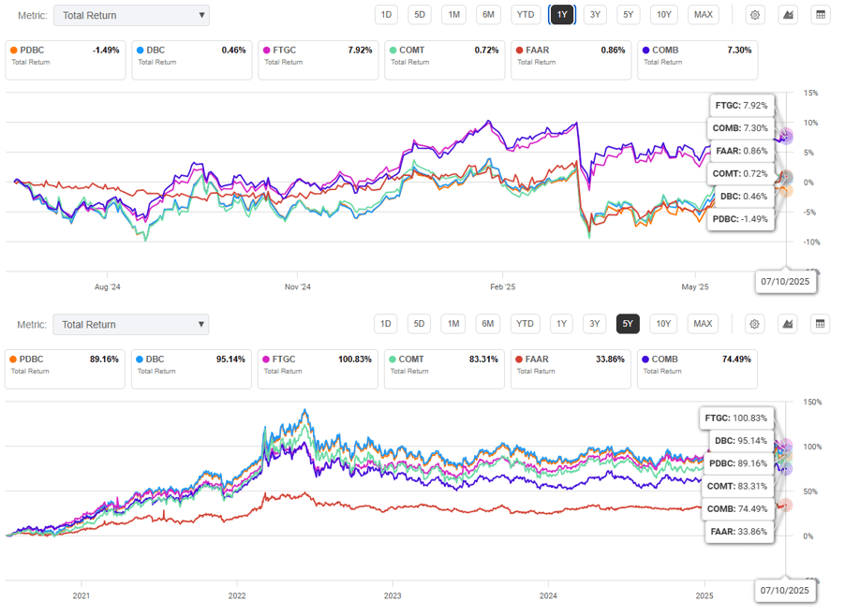Click the 07/10/2025 date label
Viewport: 845px width, 616px height.
(785, 281)
